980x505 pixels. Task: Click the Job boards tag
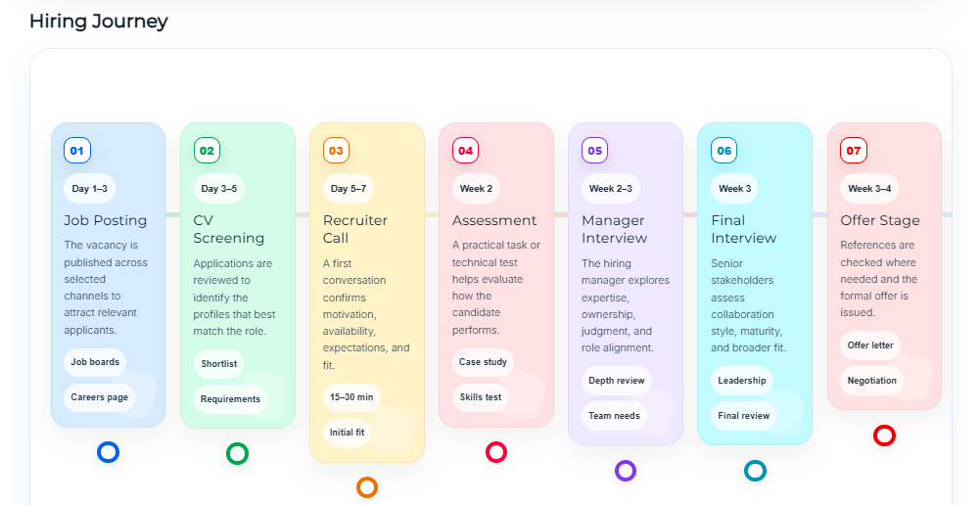pyautogui.click(x=95, y=362)
